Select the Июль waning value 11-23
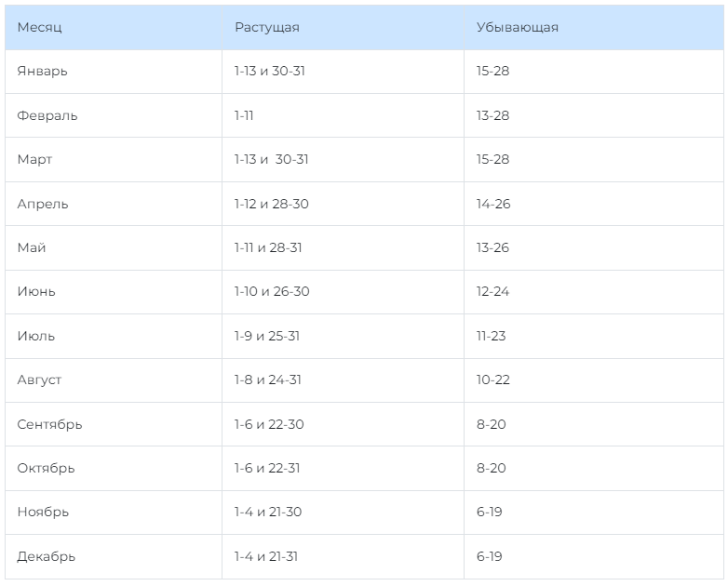This screenshot has height=586, width=728. coord(491,336)
